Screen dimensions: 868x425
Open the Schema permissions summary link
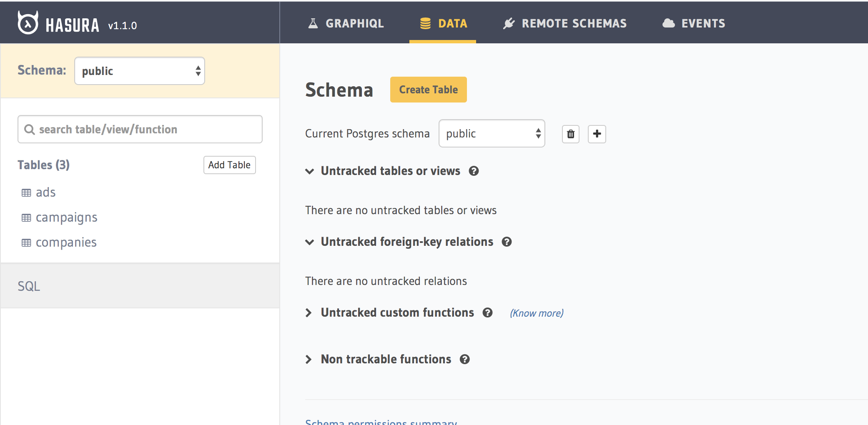tap(381, 422)
